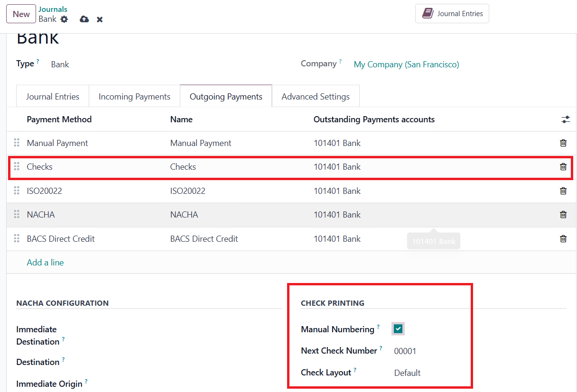Click the Add a line link
Screen dimensions: 577x392
[45, 263]
